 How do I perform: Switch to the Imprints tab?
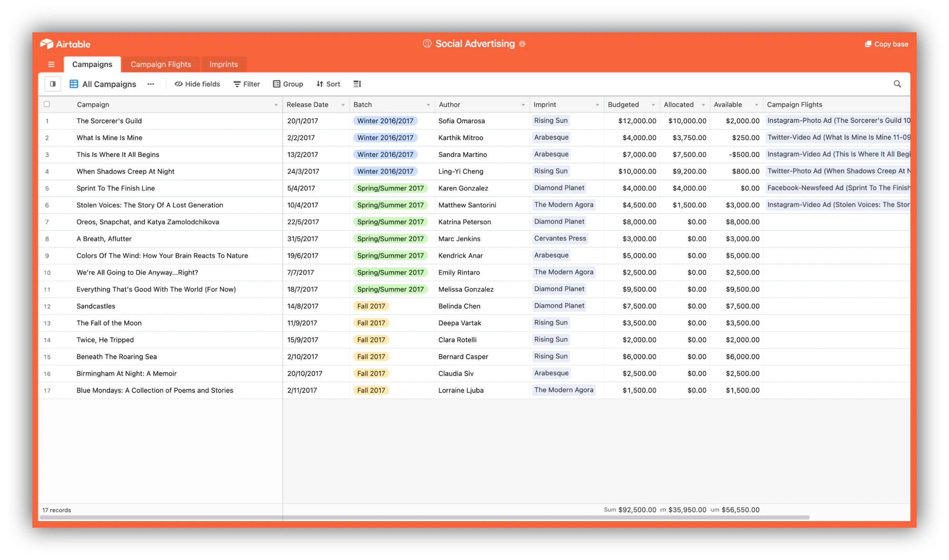[223, 64]
